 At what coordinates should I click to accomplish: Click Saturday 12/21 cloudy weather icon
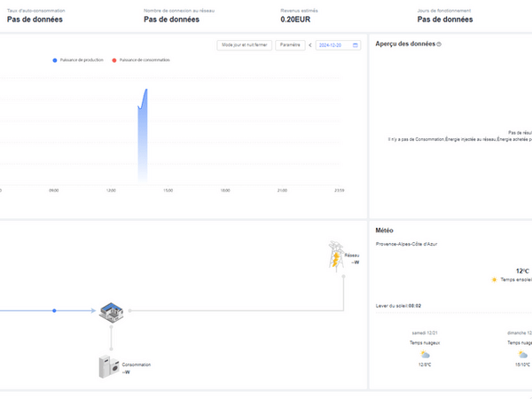pyautogui.click(x=425, y=354)
